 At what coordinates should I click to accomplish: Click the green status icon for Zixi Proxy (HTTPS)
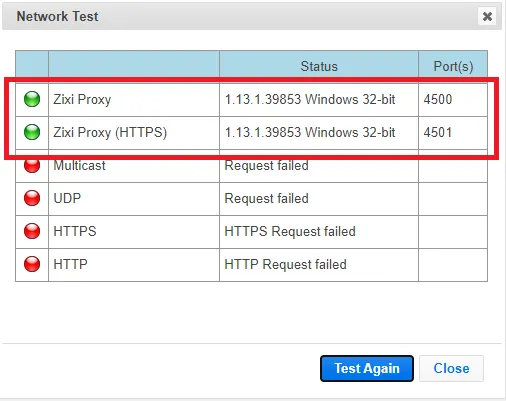click(32, 132)
